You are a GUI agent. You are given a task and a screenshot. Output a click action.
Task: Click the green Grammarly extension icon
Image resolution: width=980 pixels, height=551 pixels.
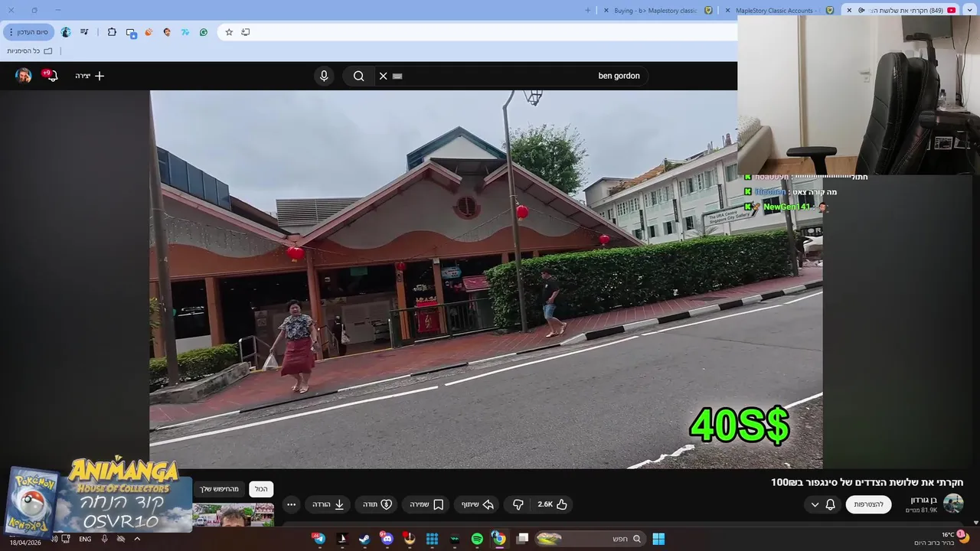pyautogui.click(x=204, y=32)
